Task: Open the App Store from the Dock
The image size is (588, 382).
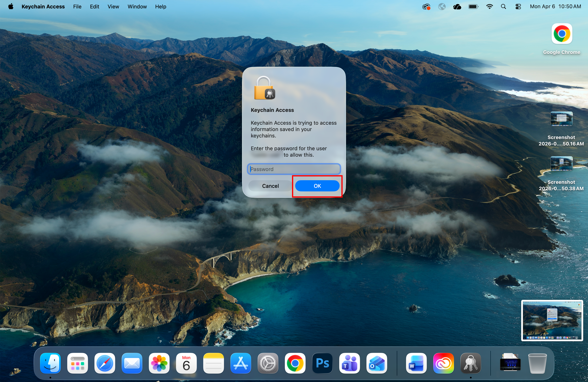Action: tap(241, 363)
